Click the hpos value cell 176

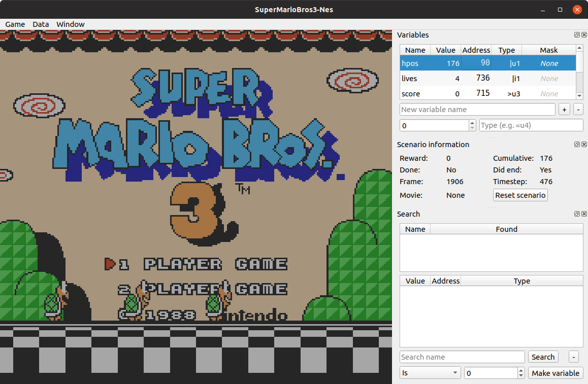[445, 63]
